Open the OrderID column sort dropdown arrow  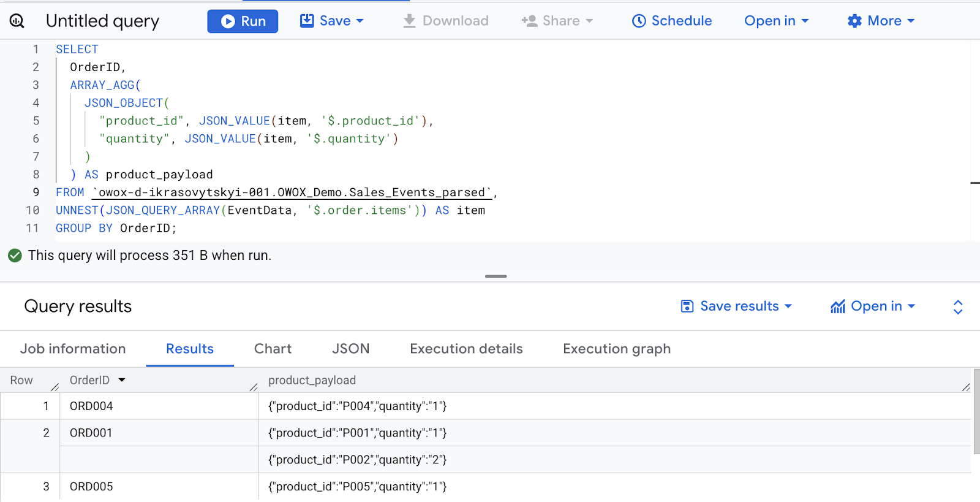(x=122, y=380)
